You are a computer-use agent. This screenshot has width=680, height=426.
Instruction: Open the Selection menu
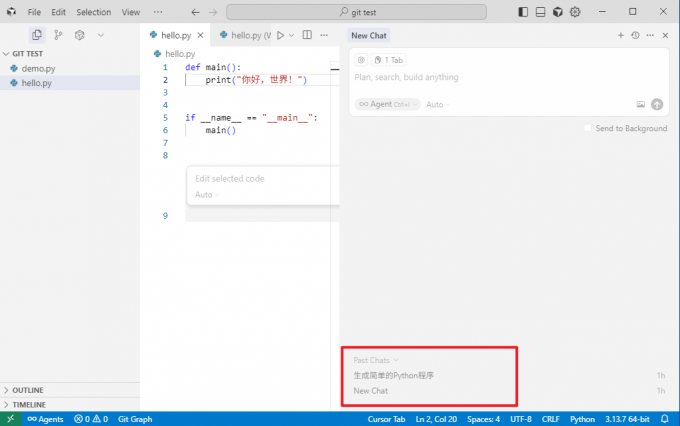(x=94, y=12)
